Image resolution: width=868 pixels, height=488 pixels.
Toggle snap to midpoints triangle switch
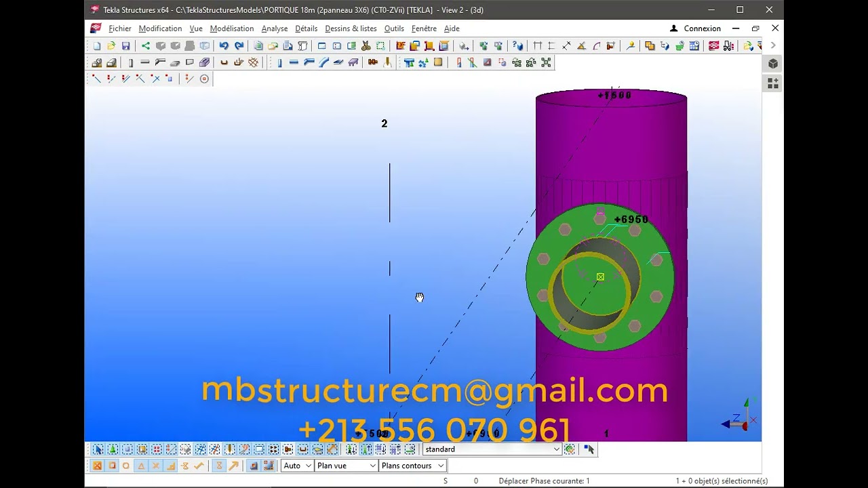141,466
